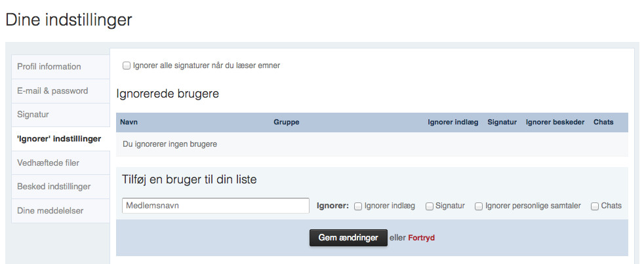The image size is (644, 264).
Task: Click the Gruppe column header
Action: (287, 122)
